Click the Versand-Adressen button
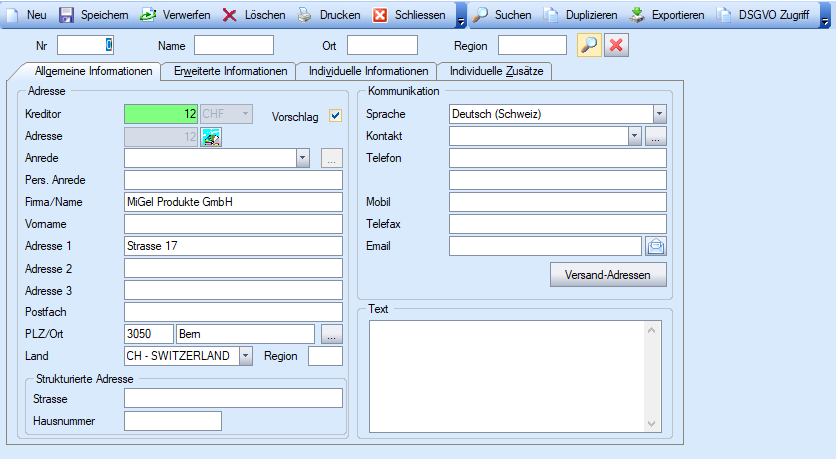The height and width of the screenshot is (459, 836). (608, 275)
